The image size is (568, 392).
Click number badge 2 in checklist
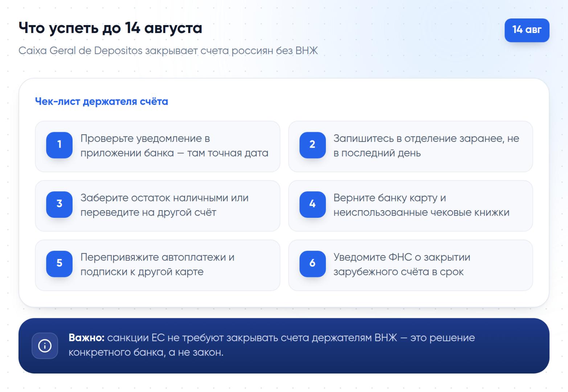tap(312, 145)
